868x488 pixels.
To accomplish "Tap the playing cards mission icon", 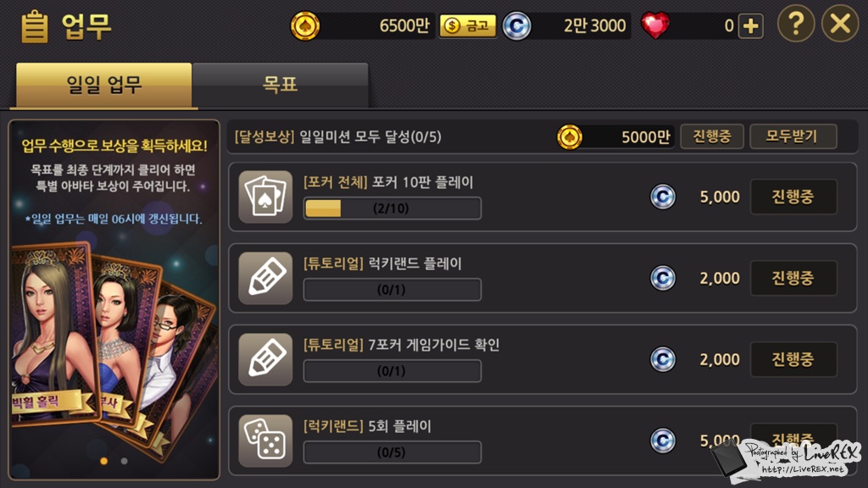I will click(265, 197).
